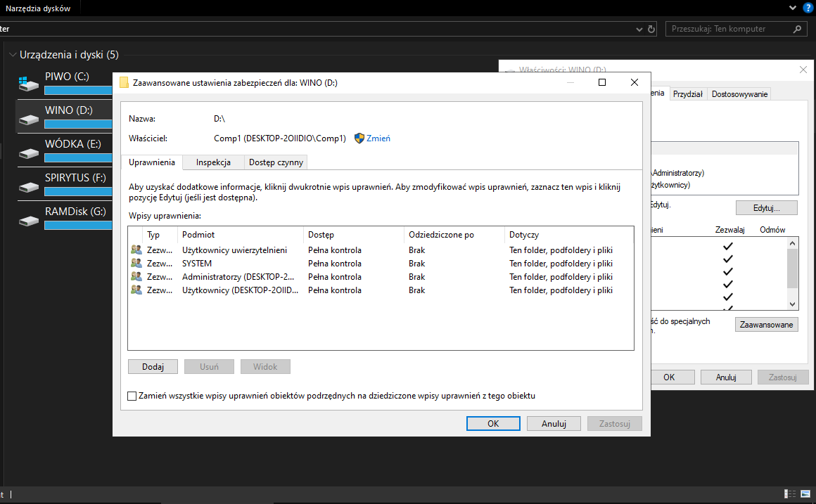816x504 pixels.
Task: Open the address bar history dropdown
Action: click(639, 30)
